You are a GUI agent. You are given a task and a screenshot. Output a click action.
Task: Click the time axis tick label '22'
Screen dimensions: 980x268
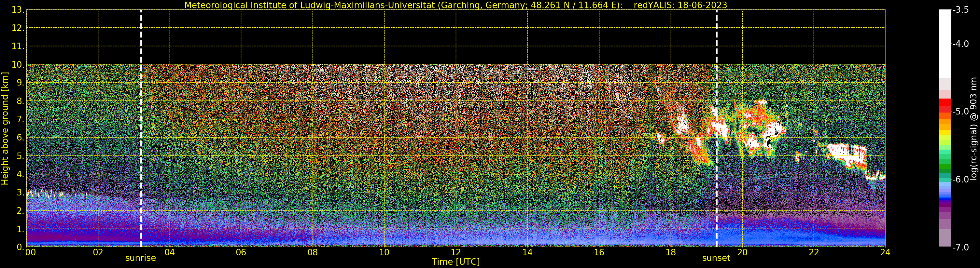[x=814, y=252]
